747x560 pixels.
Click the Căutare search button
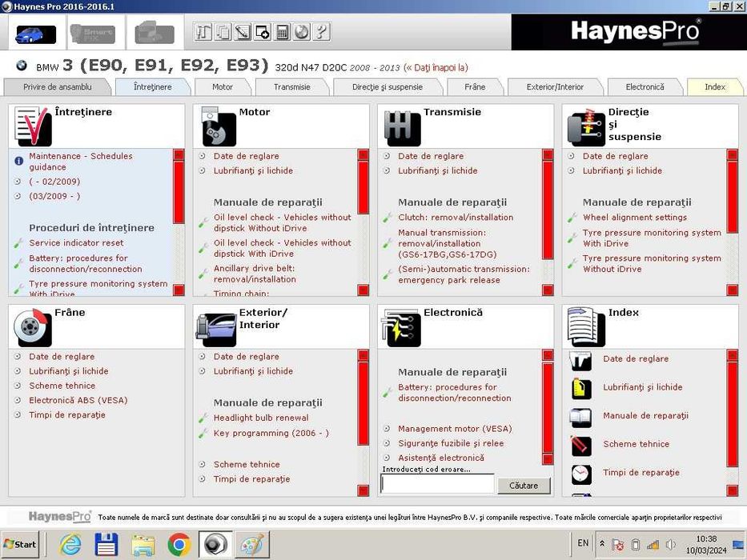coord(524,486)
